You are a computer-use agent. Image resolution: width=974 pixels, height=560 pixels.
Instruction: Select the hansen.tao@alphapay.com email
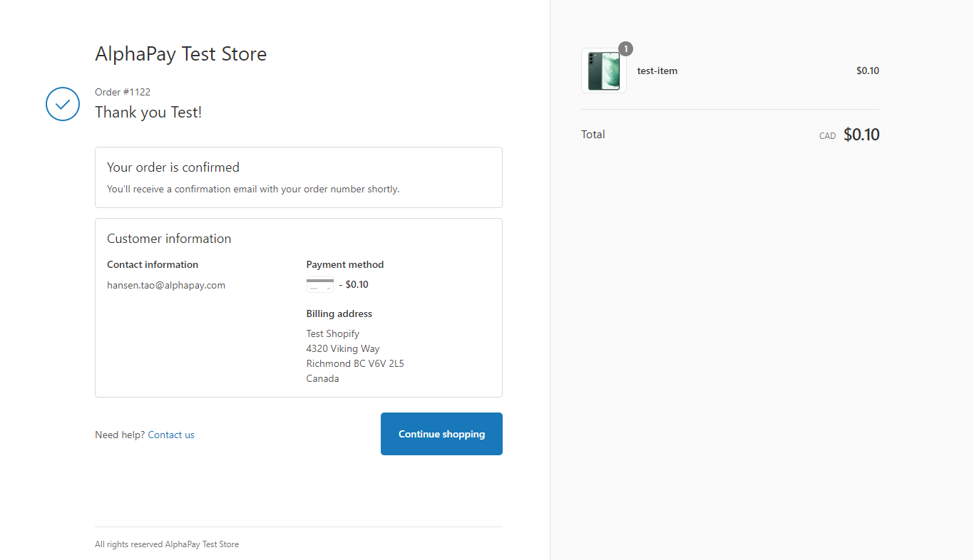pos(166,285)
